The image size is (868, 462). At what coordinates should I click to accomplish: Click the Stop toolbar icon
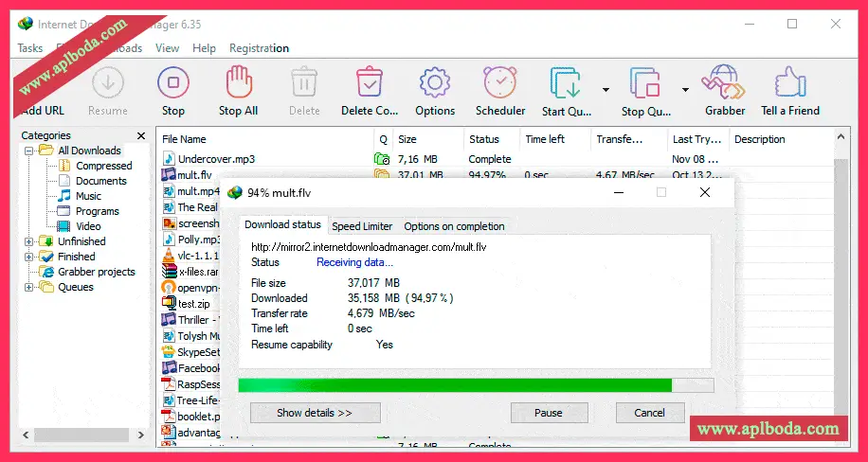click(x=173, y=84)
